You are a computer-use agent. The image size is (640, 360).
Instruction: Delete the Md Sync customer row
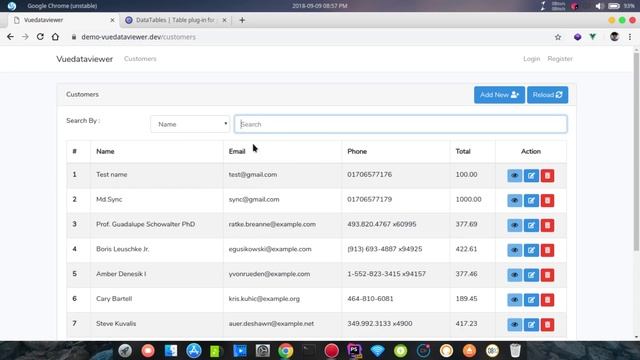[x=547, y=200]
